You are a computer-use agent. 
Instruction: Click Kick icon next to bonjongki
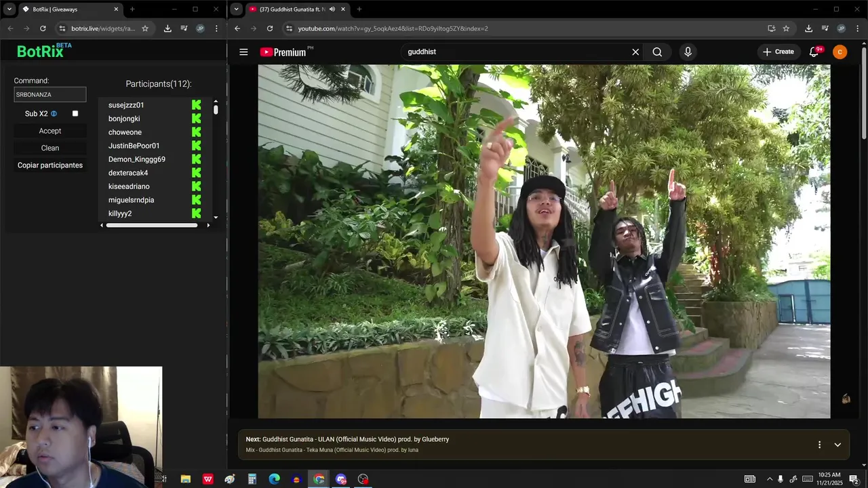(x=197, y=119)
